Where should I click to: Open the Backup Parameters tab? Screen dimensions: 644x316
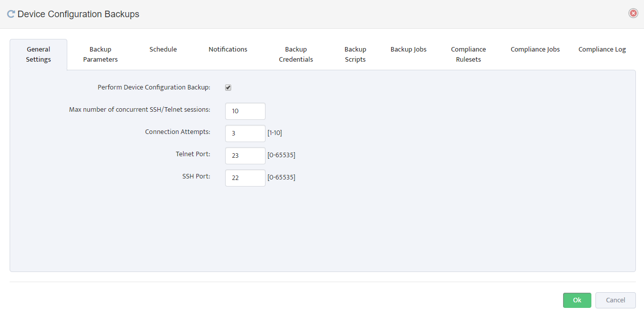(x=100, y=54)
